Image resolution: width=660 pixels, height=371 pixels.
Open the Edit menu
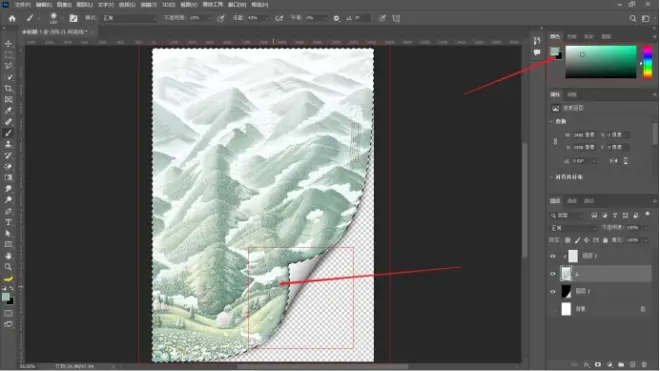pos(43,5)
